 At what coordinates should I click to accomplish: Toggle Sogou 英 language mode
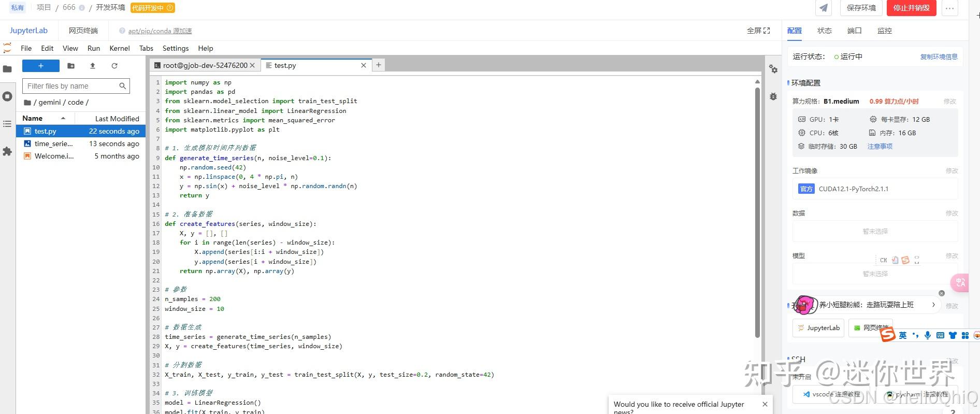point(903,335)
